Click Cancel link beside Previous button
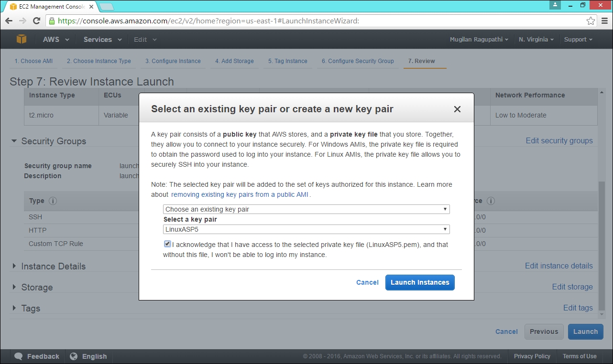Image resolution: width=613 pixels, height=364 pixels. coord(506,332)
